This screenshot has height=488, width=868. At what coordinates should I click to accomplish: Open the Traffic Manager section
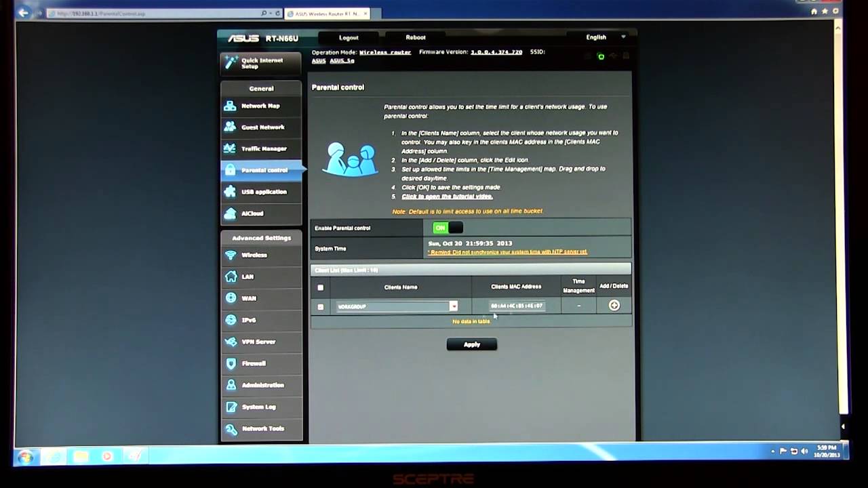261,148
